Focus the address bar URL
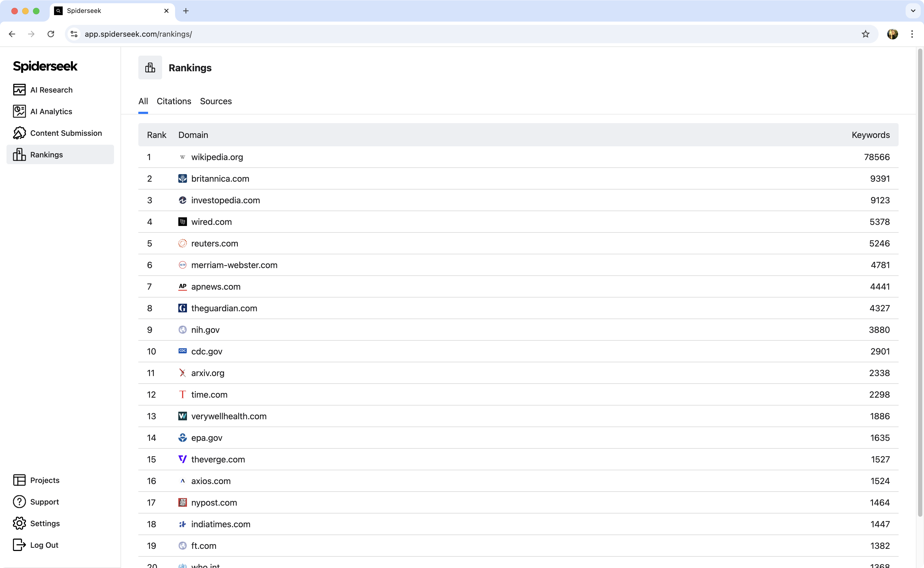This screenshot has width=924, height=568. click(138, 34)
